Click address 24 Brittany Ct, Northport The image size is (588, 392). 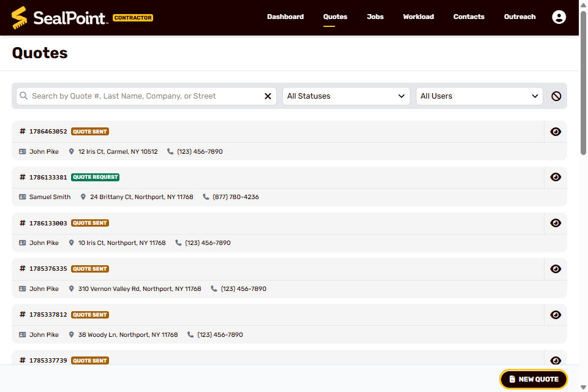pyautogui.click(x=141, y=197)
